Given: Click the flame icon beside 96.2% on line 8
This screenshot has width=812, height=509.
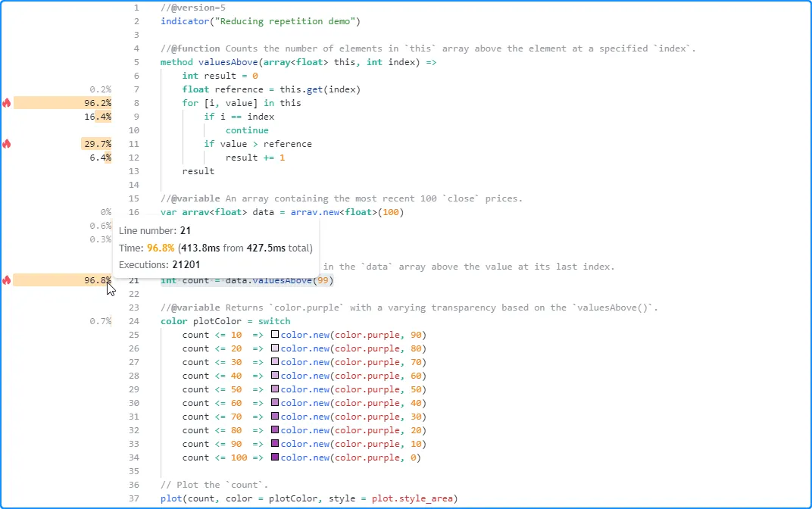Looking at the screenshot, I should (x=7, y=103).
